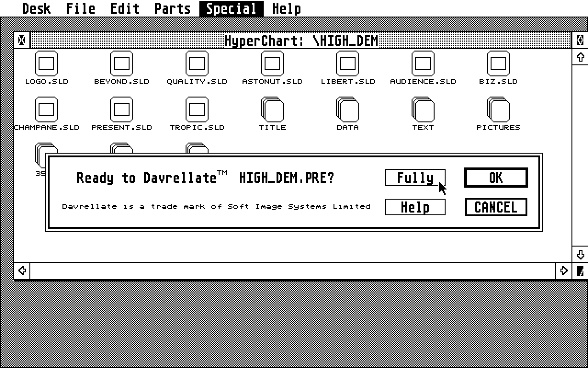Open the Parts menu
The image size is (588, 368).
coord(173,8)
